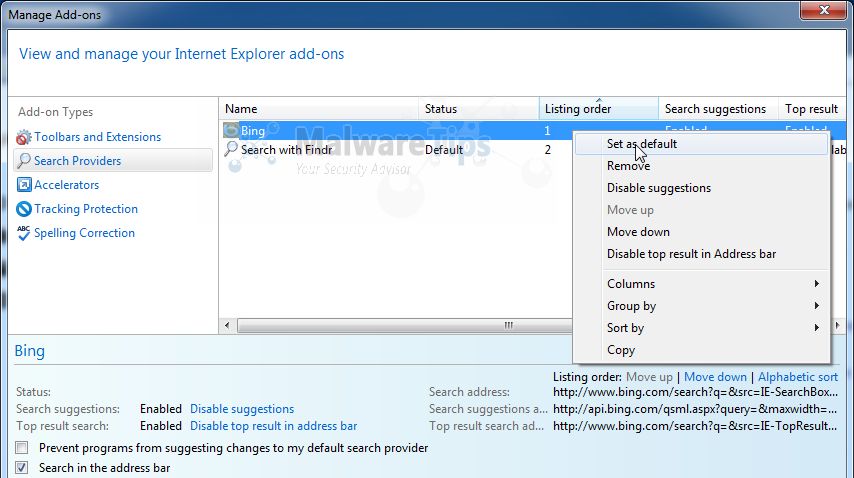Expand the Columns submenu
Image resolution: width=854 pixels, height=478 pixels.
(x=702, y=284)
